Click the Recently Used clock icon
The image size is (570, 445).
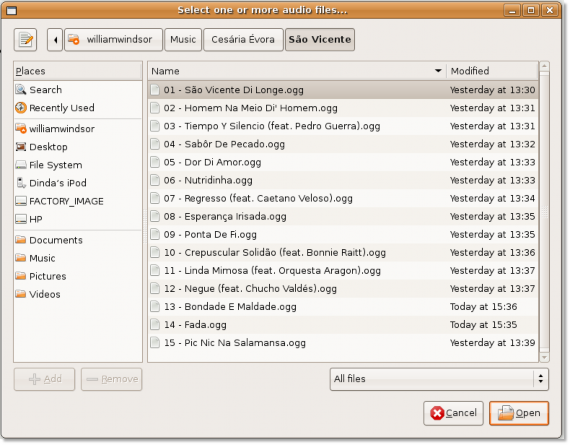pyautogui.click(x=21, y=108)
